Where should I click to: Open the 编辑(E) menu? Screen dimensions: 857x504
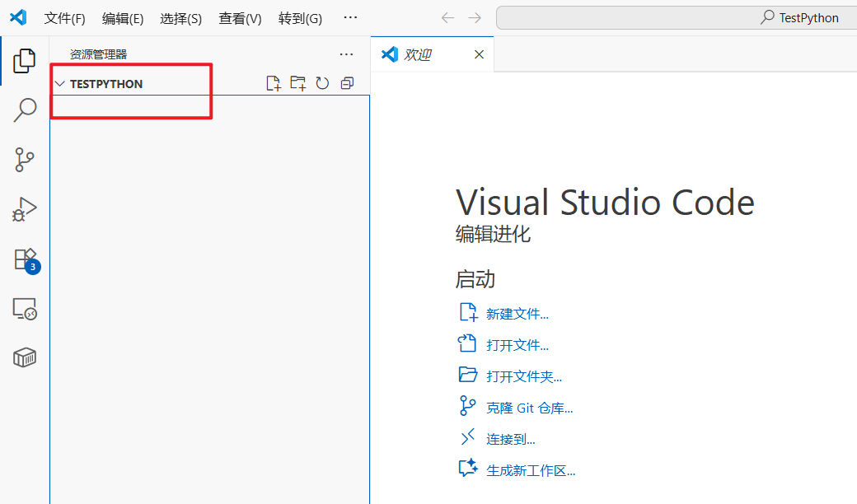[123, 19]
